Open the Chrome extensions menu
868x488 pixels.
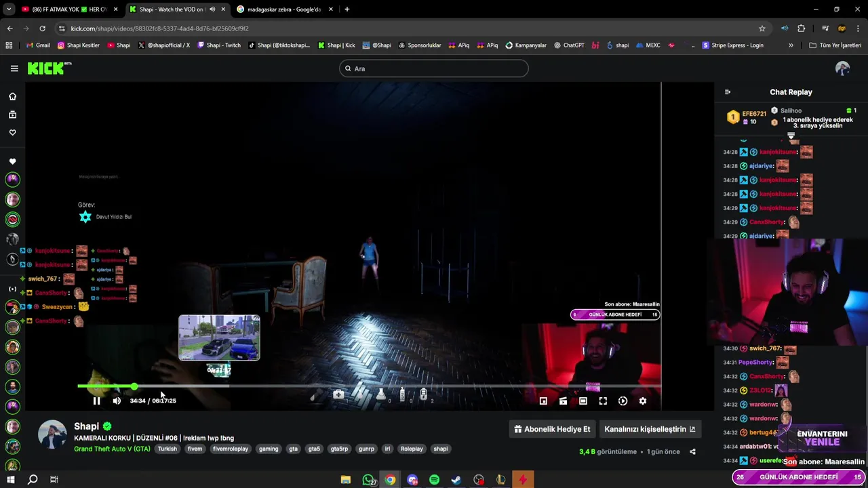pos(802,28)
